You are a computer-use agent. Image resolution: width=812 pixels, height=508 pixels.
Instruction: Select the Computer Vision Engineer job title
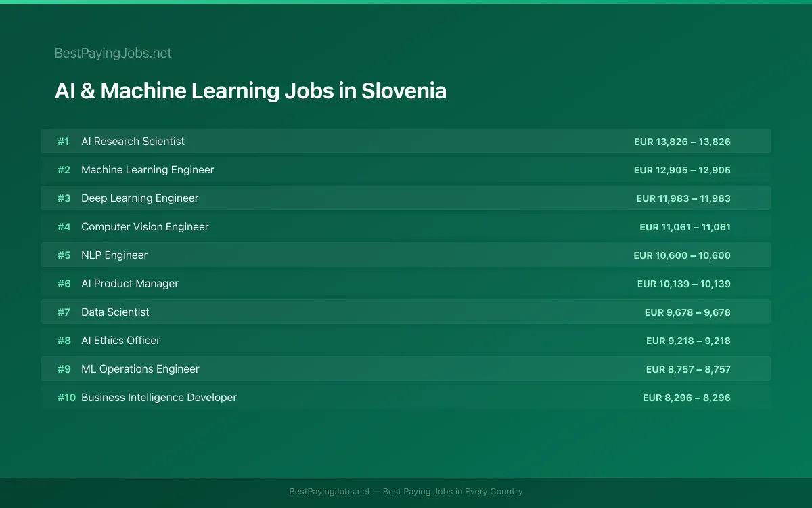click(145, 226)
